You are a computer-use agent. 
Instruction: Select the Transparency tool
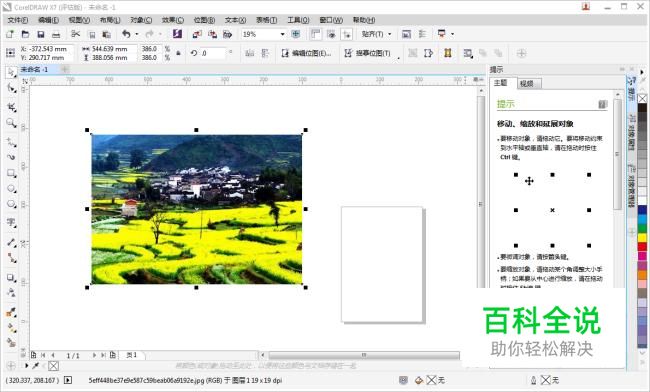[11, 293]
